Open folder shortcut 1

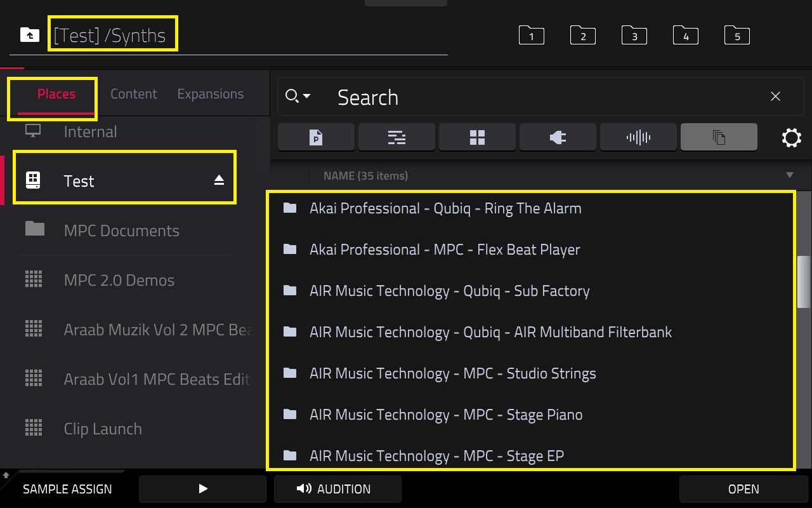click(x=532, y=36)
